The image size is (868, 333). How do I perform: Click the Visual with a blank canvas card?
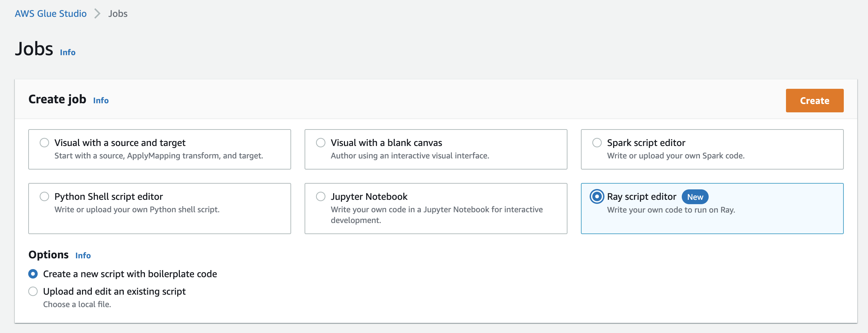tap(436, 149)
